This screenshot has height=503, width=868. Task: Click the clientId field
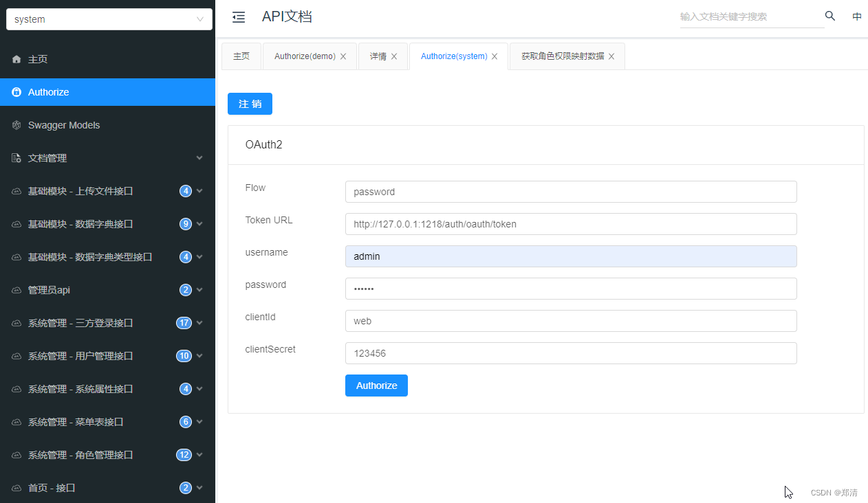(571, 321)
